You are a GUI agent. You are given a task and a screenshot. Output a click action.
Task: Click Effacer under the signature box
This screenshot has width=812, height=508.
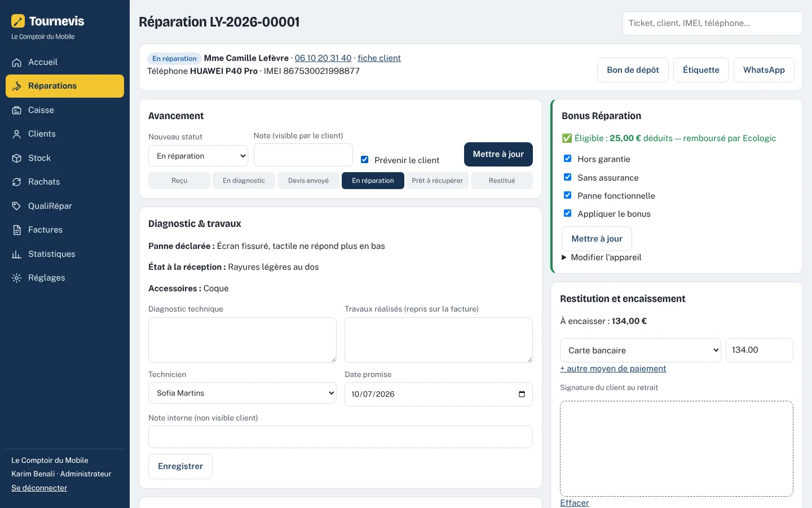click(575, 503)
